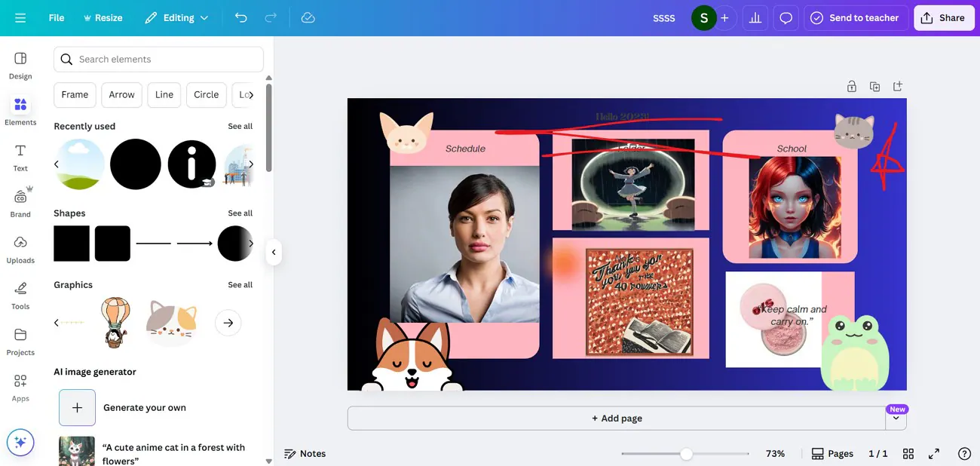
Task: Click the Share button
Action: 943,17
